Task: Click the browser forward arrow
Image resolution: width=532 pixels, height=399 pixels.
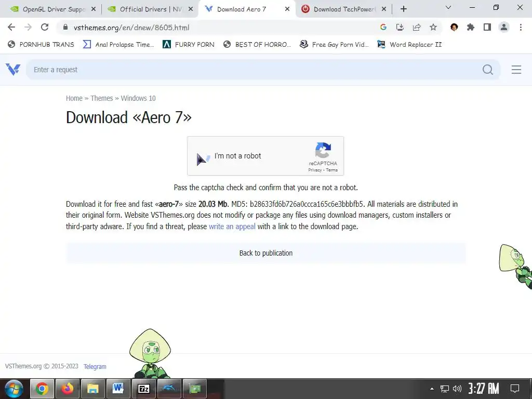Action: [x=28, y=27]
